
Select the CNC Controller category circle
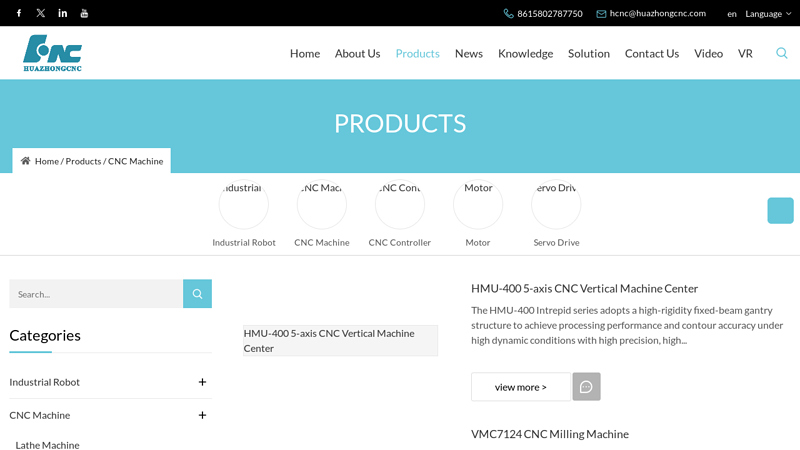click(x=400, y=204)
